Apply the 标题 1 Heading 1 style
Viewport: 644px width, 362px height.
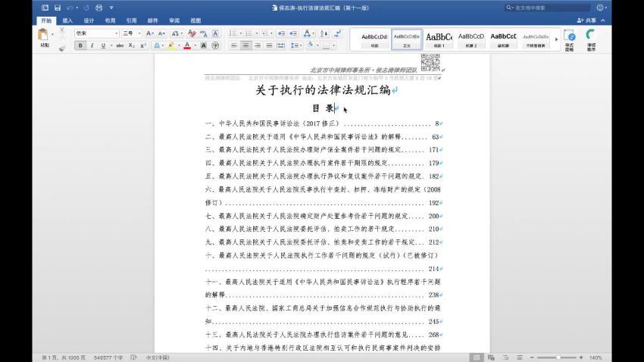point(439,39)
